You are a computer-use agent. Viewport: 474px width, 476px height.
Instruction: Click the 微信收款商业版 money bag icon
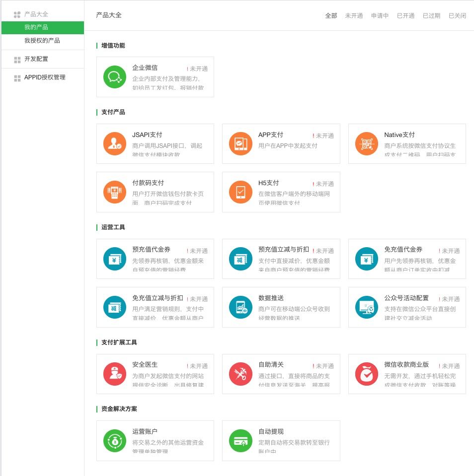[367, 374]
